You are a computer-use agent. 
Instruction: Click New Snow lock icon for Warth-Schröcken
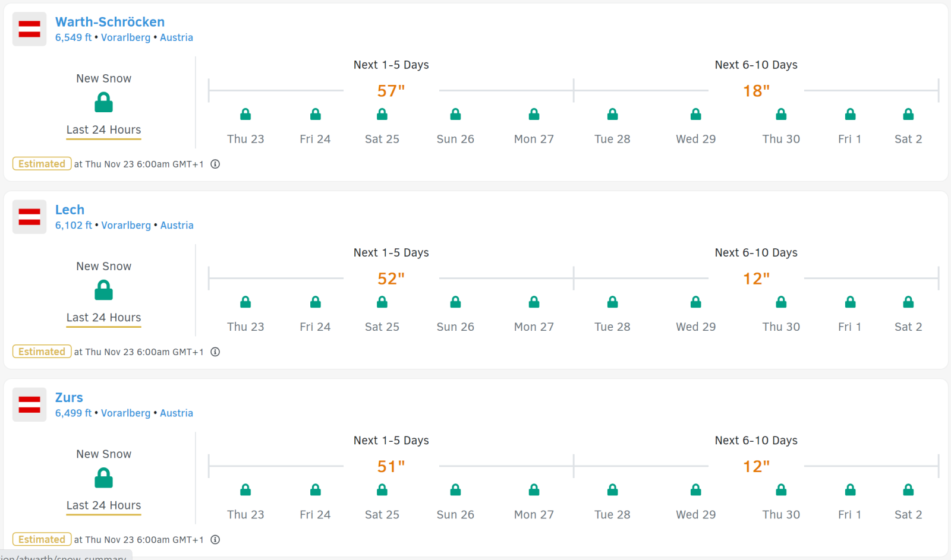click(103, 102)
